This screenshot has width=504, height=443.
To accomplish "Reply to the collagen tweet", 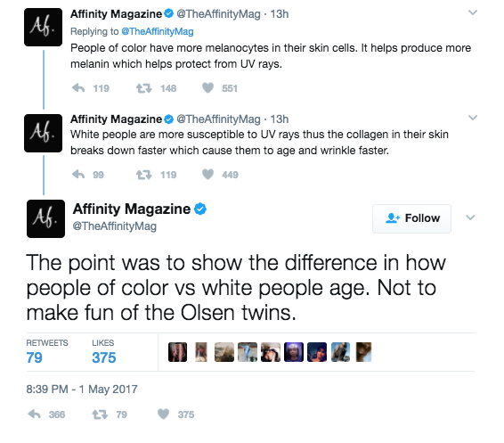I will tap(78, 175).
